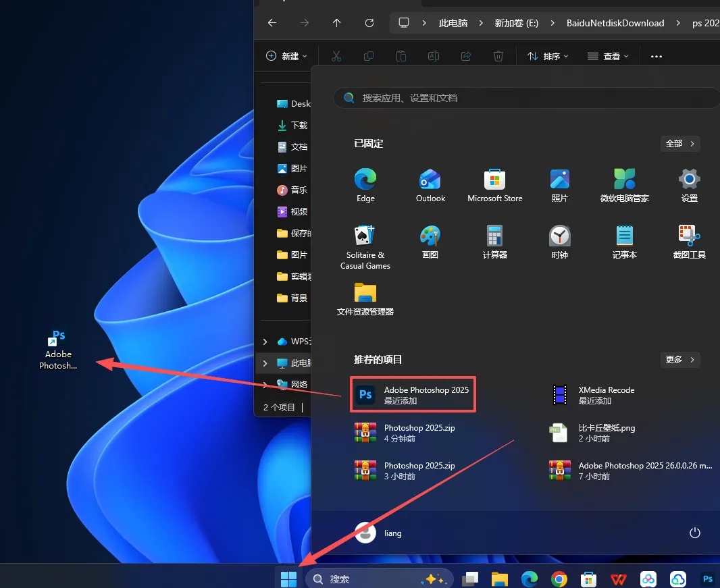Open the 画图 pinned app
The width and height of the screenshot is (720, 588).
click(430, 242)
